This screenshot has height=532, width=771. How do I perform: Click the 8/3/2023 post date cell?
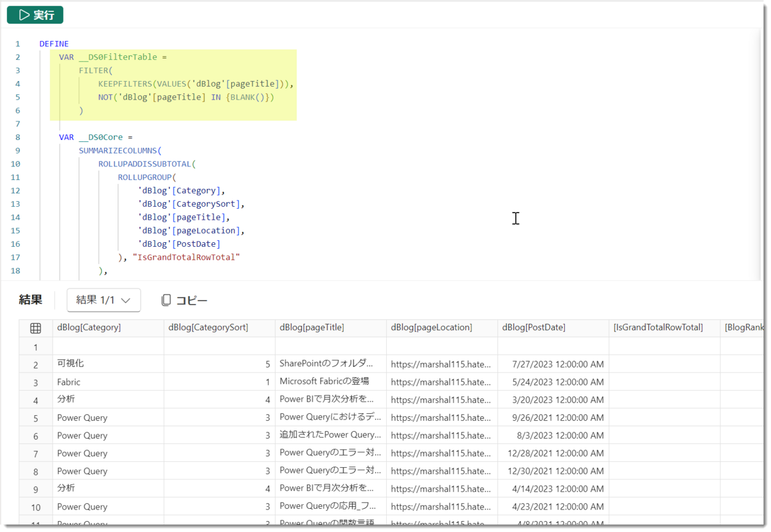[x=553, y=436]
